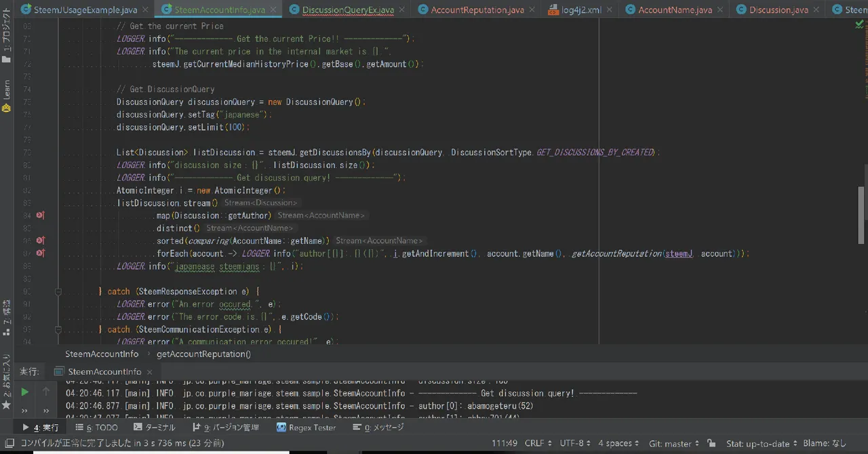Open the Structure tool window on left sidebar
Image resolution: width=868 pixels, height=454 pixels.
tap(6, 318)
